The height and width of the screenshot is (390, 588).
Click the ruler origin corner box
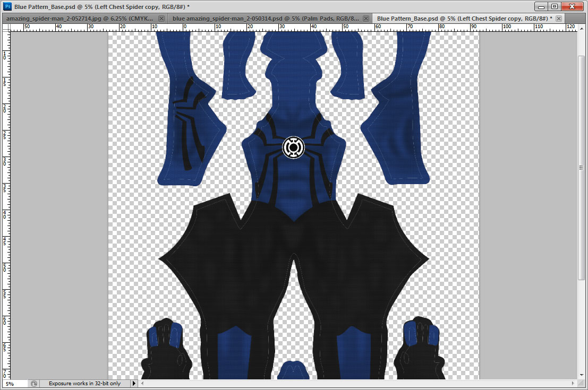(6, 28)
